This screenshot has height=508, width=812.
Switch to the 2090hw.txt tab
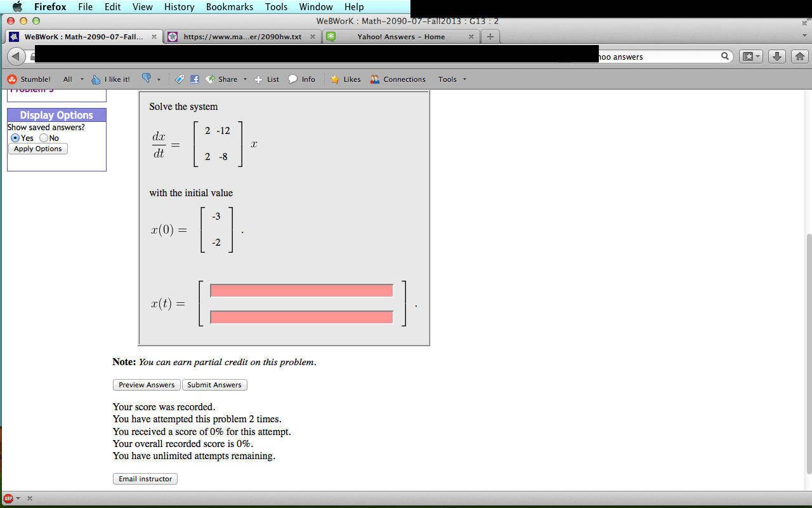242,37
